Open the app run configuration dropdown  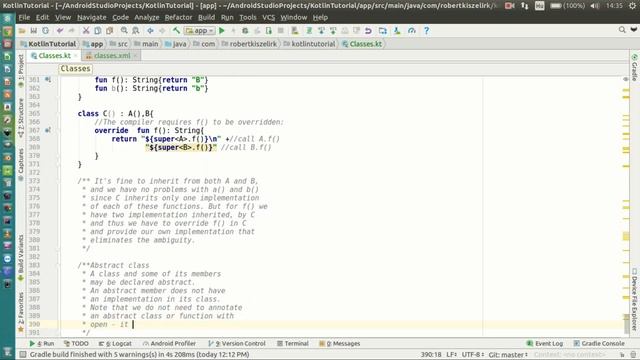[x=200, y=31]
